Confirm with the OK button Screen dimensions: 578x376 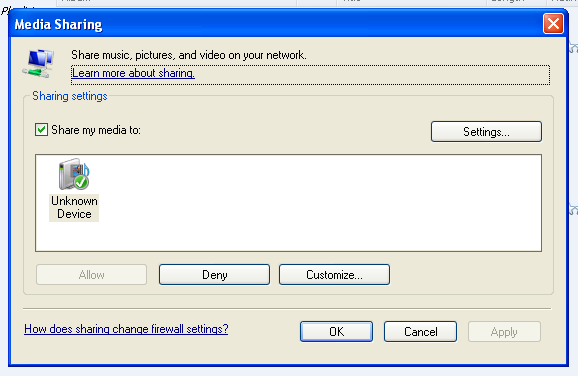(337, 331)
